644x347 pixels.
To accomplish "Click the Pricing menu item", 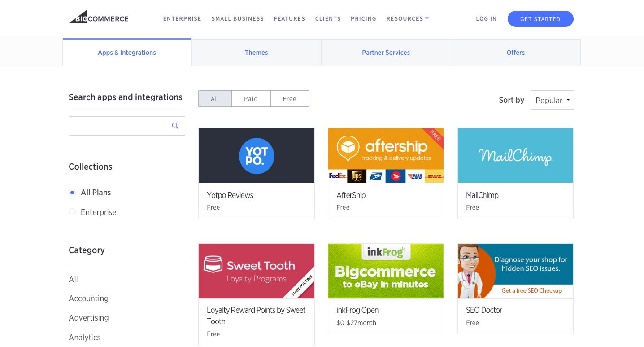I will pyautogui.click(x=363, y=19).
